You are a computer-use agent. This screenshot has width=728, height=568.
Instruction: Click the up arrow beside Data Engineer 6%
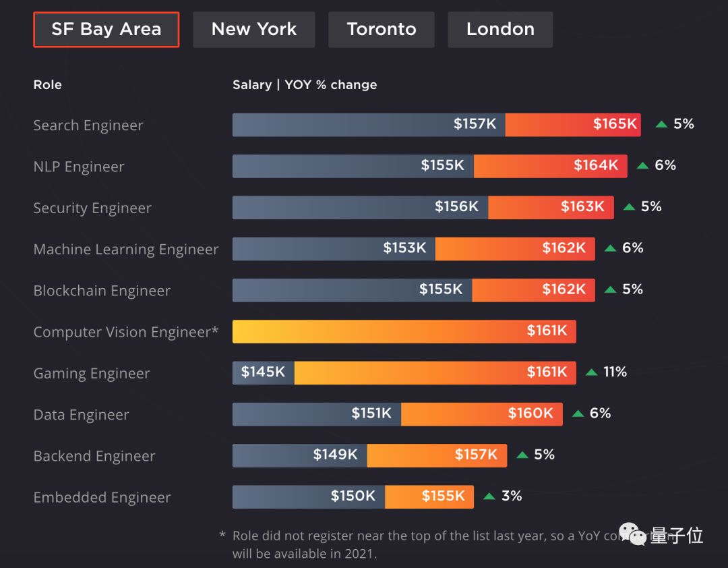click(x=578, y=414)
